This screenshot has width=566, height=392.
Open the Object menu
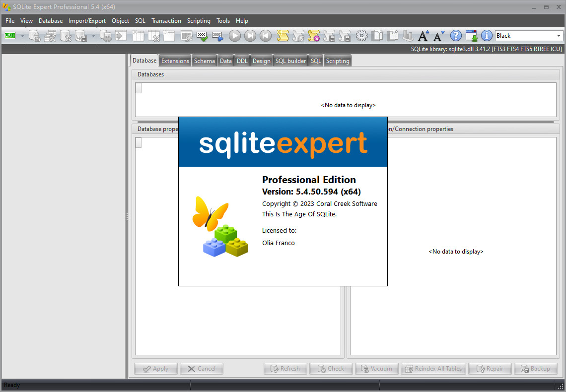click(x=120, y=21)
